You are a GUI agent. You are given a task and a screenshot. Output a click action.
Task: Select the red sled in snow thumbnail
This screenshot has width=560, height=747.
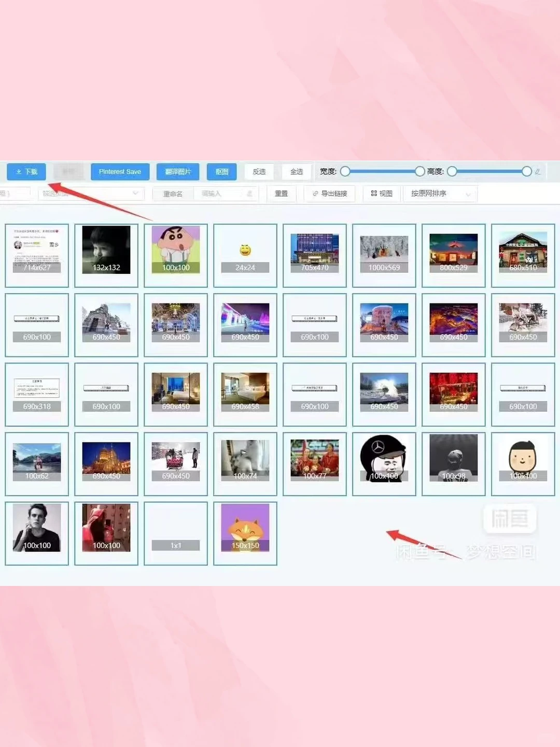click(176, 464)
